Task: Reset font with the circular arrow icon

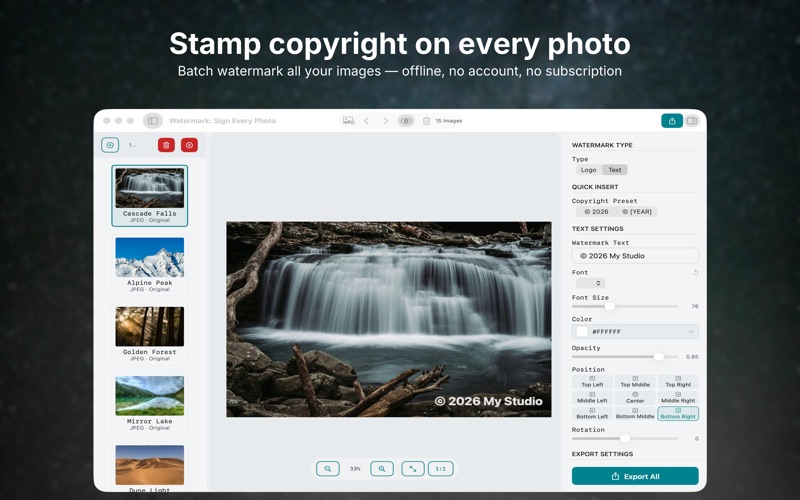Action: (x=695, y=272)
